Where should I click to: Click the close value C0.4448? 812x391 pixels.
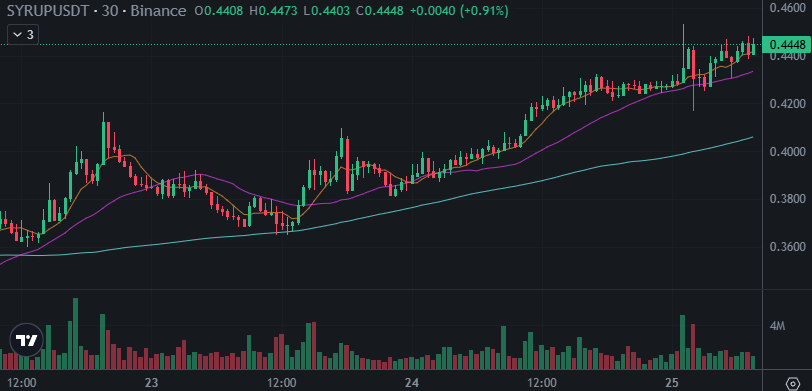[380, 10]
